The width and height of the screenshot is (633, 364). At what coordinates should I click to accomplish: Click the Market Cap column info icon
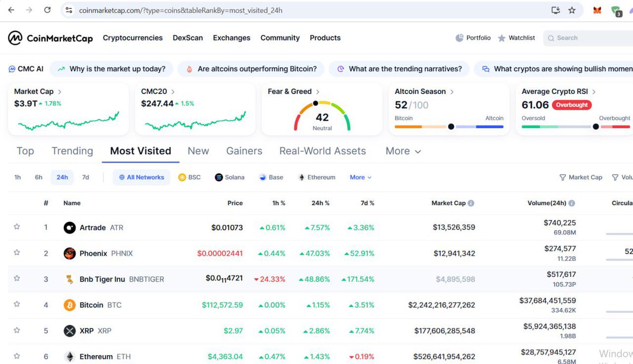click(471, 203)
